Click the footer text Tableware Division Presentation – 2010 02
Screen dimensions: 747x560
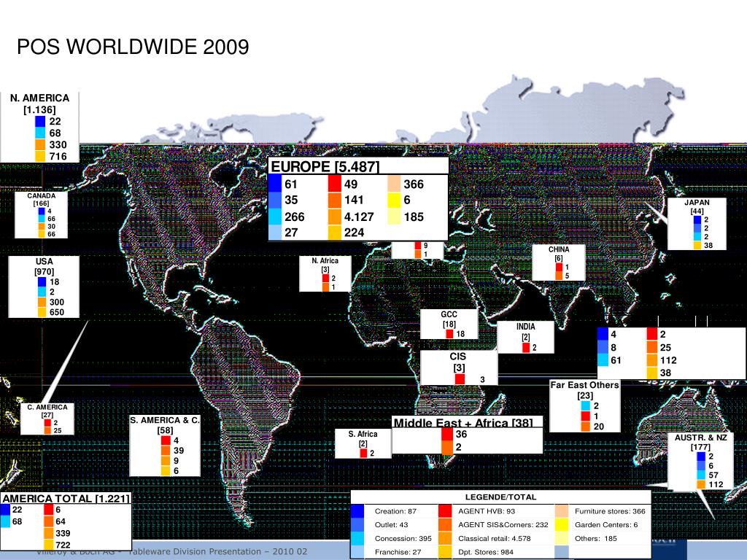(218, 551)
